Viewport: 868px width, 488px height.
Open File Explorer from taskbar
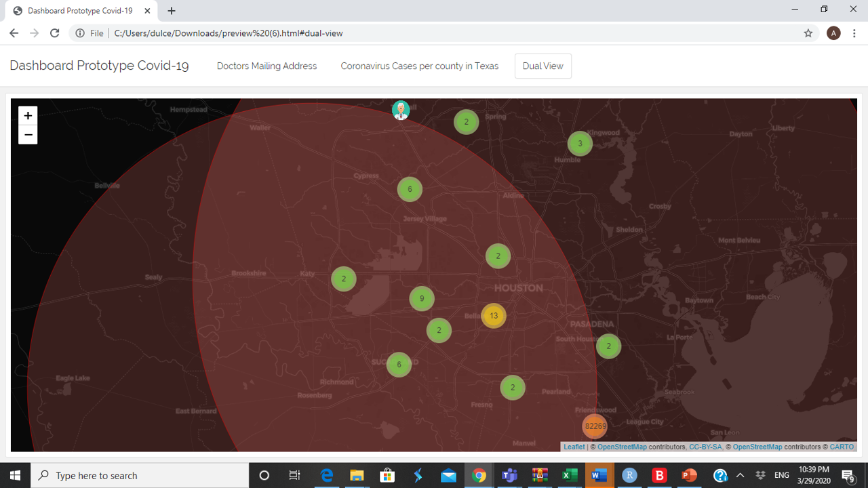[x=357, y=475]
